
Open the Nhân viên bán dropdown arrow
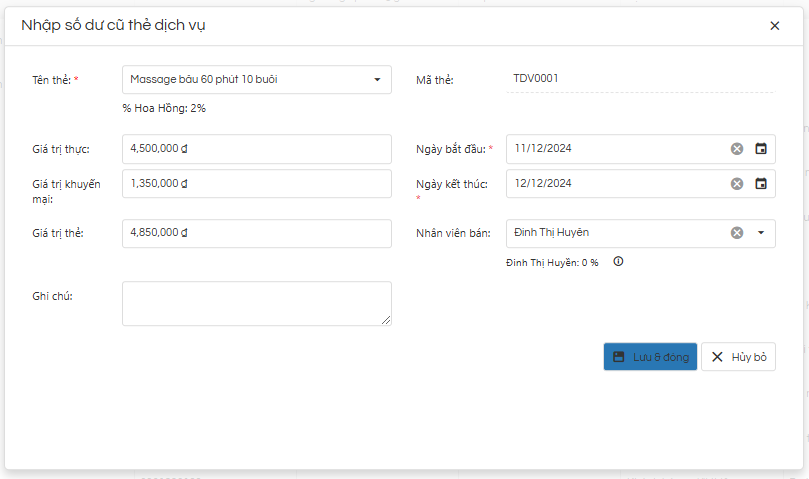pyautogui.click(x=761, y=233)
